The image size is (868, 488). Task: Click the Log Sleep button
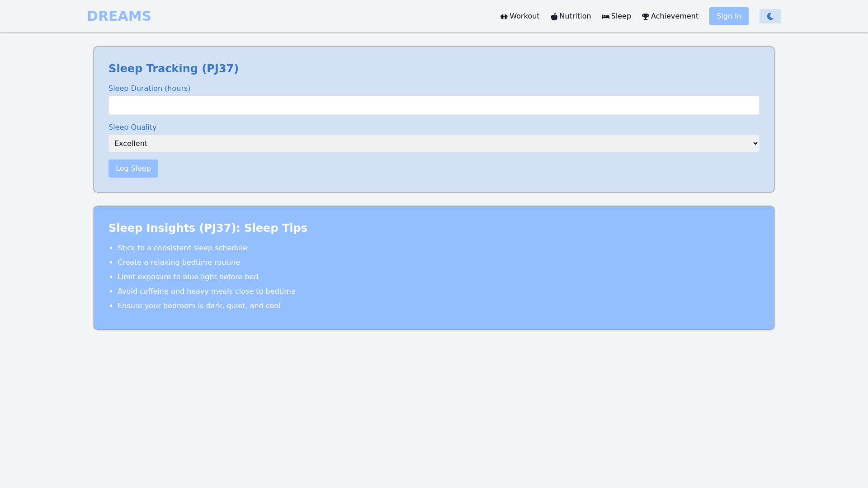(x=133, y=168)
